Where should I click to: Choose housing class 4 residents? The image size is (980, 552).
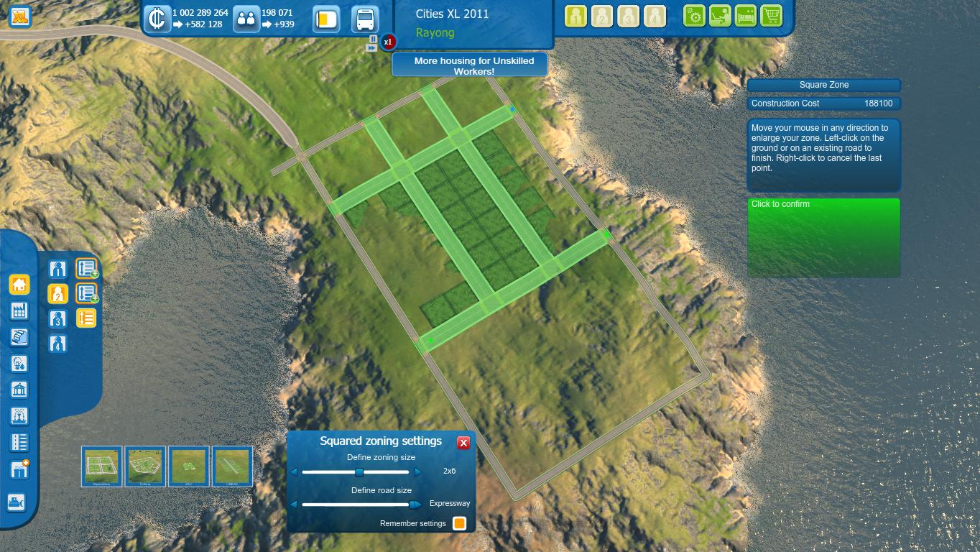58,344
